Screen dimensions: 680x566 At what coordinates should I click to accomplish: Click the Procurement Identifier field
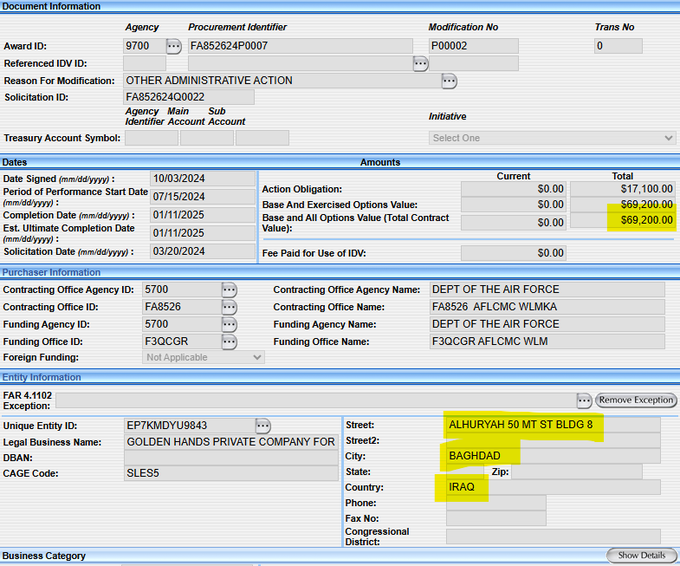(x=299, y=46)
